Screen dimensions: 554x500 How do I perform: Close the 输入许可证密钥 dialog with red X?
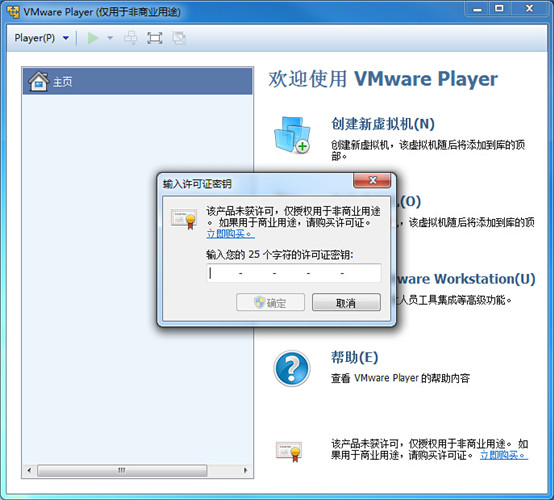coord(372,181)
